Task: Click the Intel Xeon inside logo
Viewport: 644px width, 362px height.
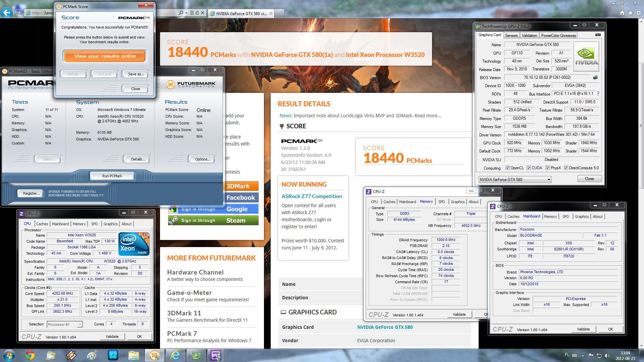Action: coord(134,244)
